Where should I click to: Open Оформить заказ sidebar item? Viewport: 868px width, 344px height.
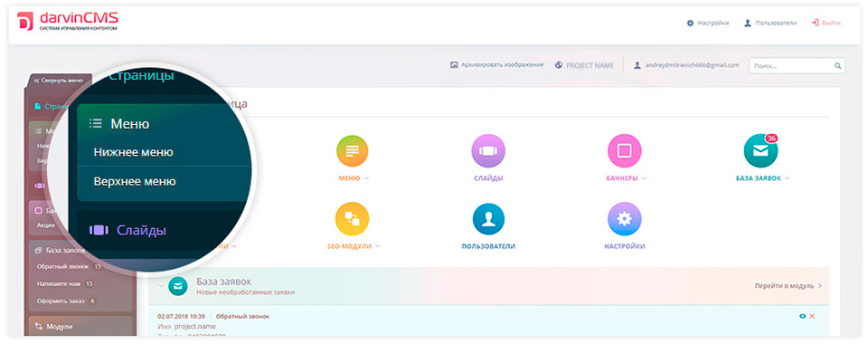coord(61,301)
